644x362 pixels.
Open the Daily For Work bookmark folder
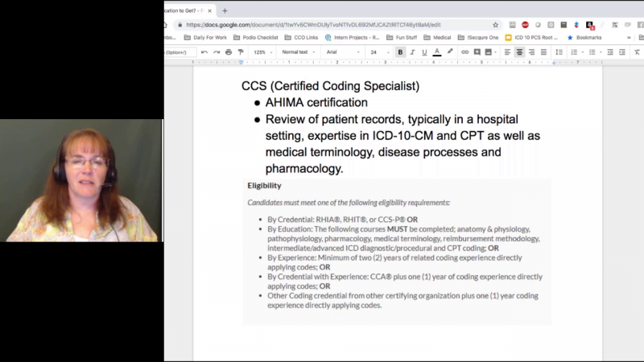point(205,37)
